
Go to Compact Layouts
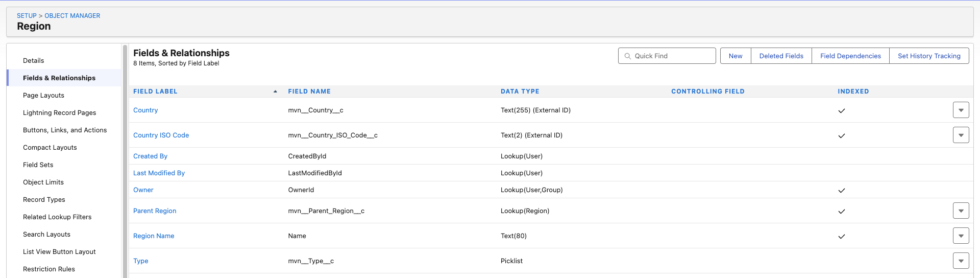[64, 147]
